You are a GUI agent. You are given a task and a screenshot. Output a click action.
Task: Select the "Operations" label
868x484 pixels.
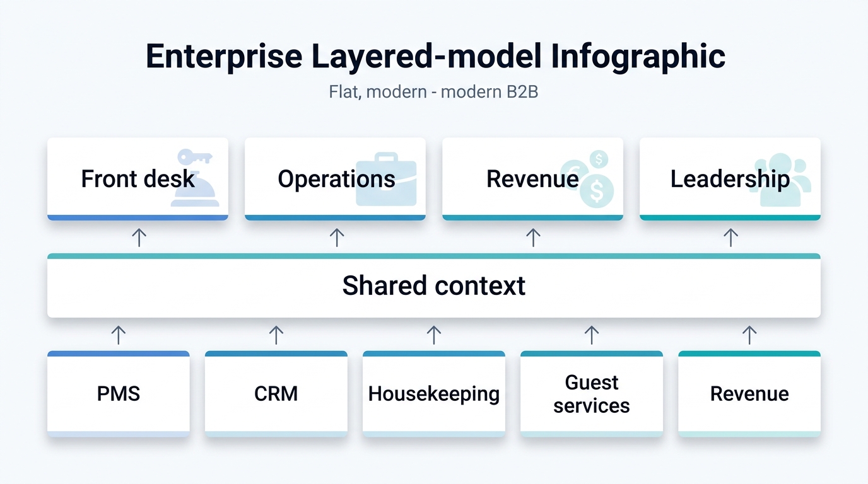click(336, 179)
